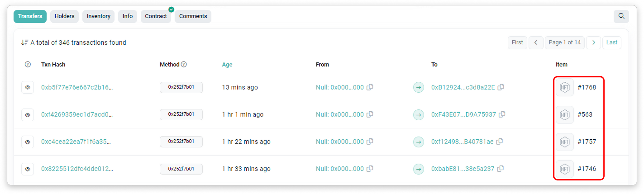Show quick view for transaction 0x8225512dfc4dde012
This screenshot has height=194, width=644.
click(x=28, y=169)
